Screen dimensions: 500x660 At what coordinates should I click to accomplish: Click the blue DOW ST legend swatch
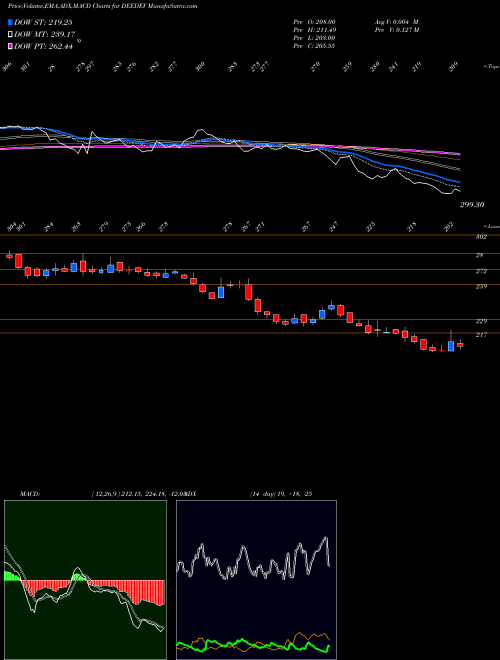click(x=10, y=22)
